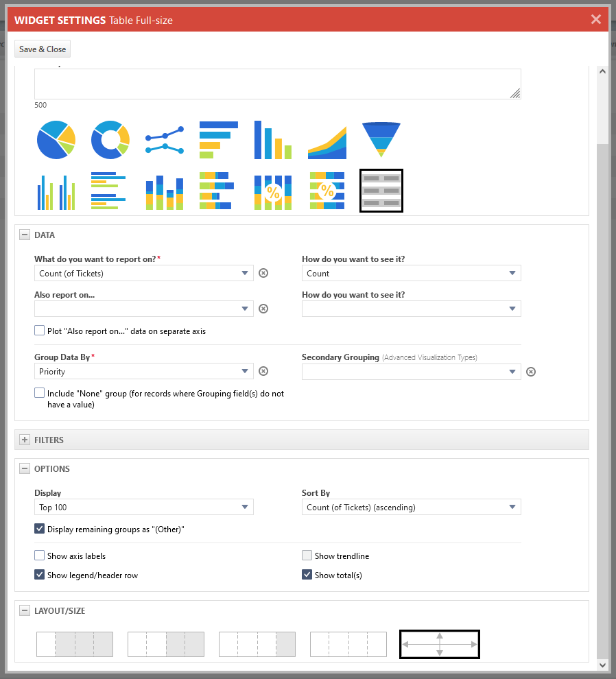The width and height of the screenshot is (616, 679).
Task: Pick the line chart visualization icon
Action: click(165, 139)
